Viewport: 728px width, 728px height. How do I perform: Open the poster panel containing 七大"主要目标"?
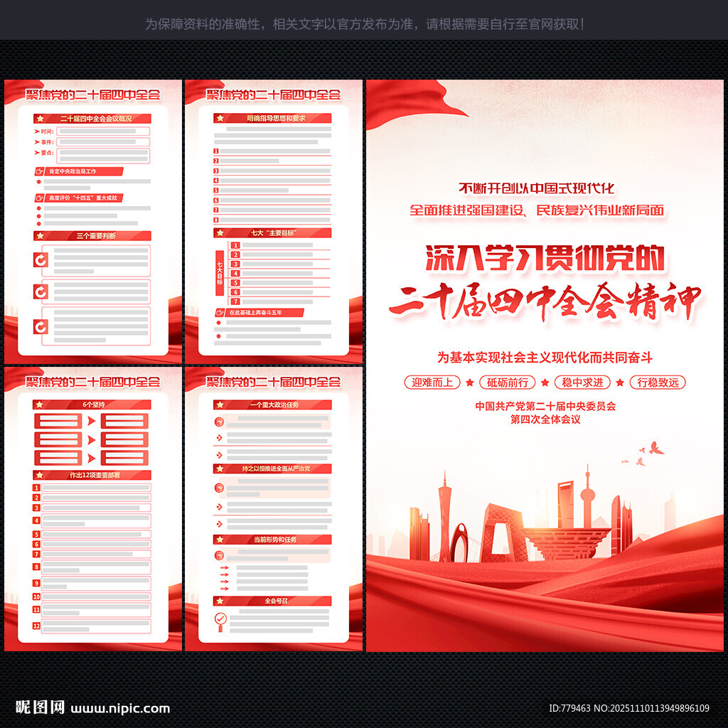274,222
